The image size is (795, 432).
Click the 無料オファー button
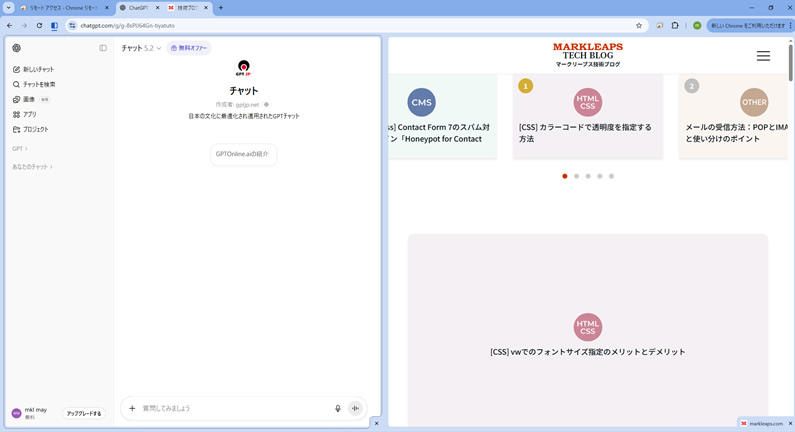[x=189, y=48]
